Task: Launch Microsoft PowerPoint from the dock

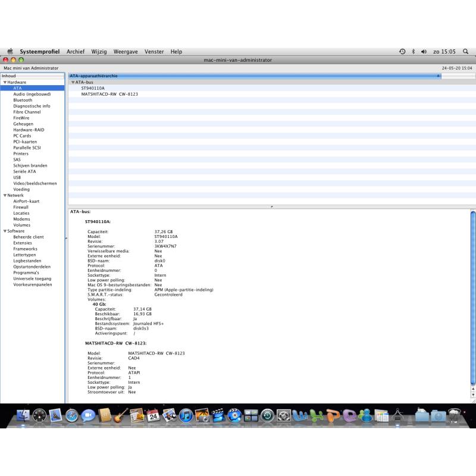Action: point(333,415)
